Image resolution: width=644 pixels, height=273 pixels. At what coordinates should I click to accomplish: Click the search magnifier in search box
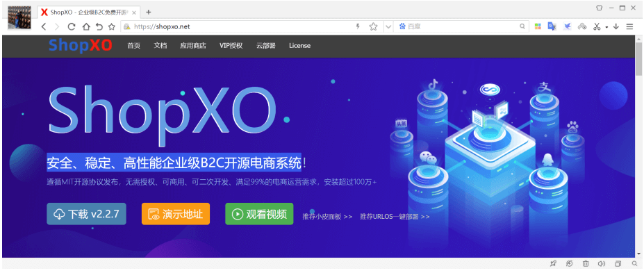coord(522,26)
